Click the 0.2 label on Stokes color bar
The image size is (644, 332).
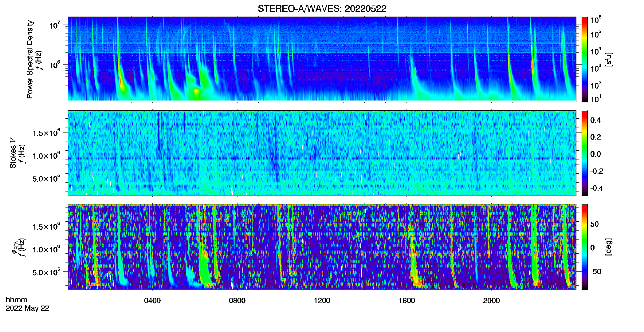click(595, 137)
